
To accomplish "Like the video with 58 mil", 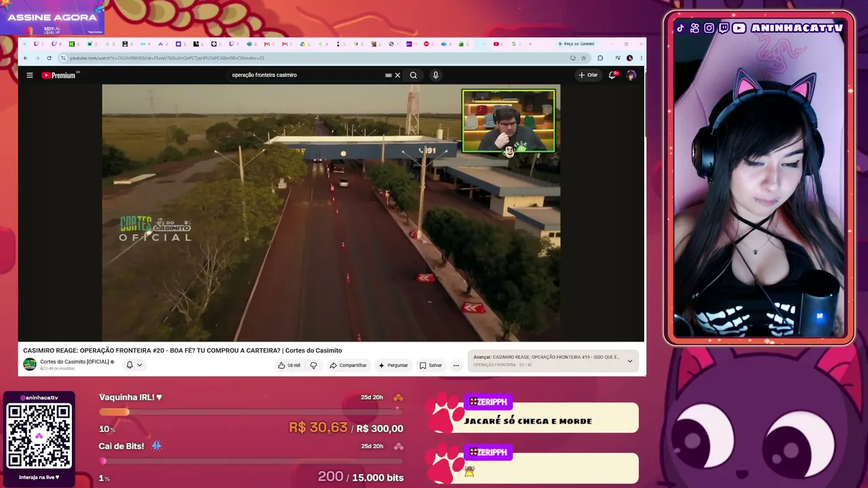I will click(x=290, y=365).
